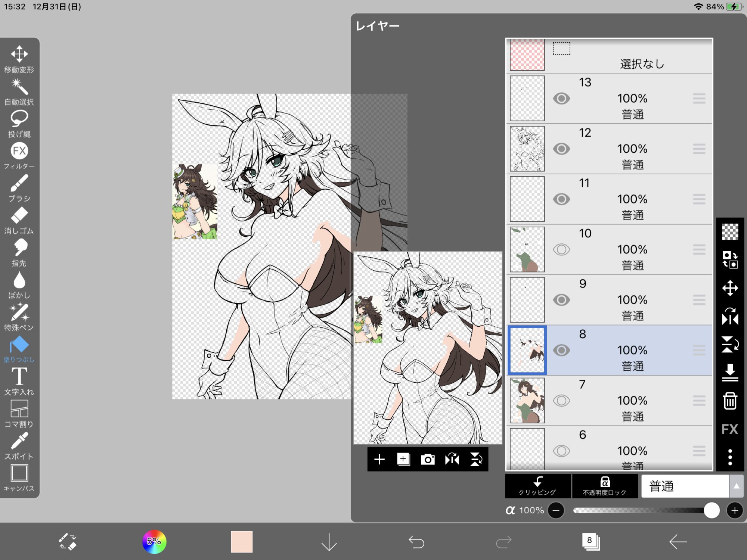
Task: Show layer 10 with eye icon
Action: click(561, 249)
